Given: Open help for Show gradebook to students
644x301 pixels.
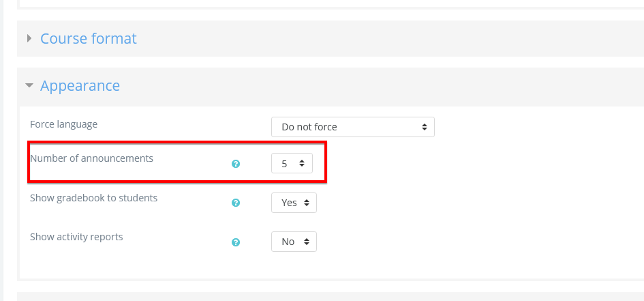Looking at the screenshot, I should [x=236, y=203].
